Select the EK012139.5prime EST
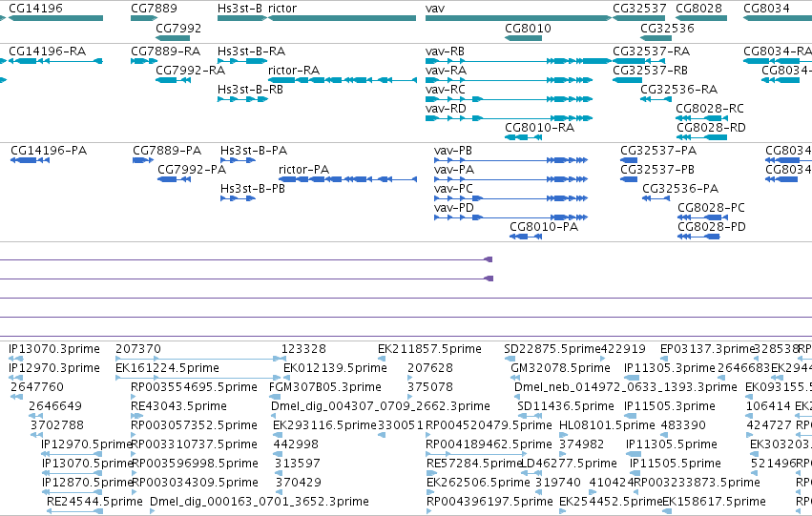The height and width of the screenshot is (516, 812). click(x=287, y=378)
